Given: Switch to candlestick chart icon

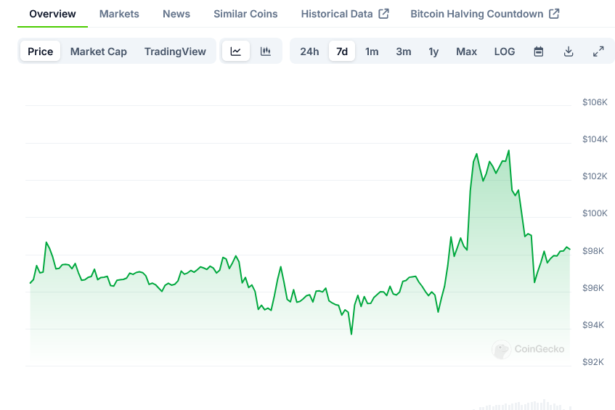Looking at the screenshot, I should pos(265,51).
